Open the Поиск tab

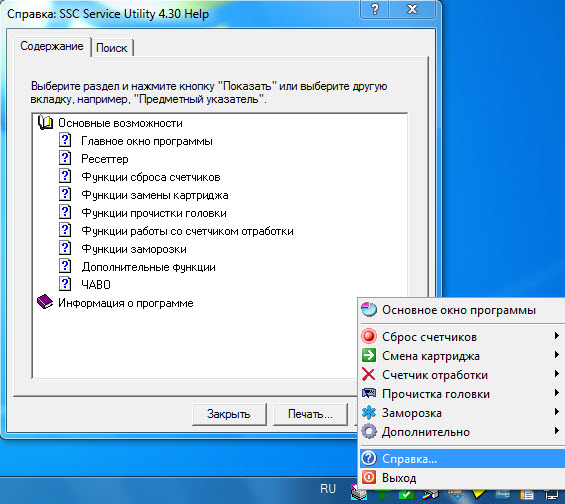click(112, 48)
